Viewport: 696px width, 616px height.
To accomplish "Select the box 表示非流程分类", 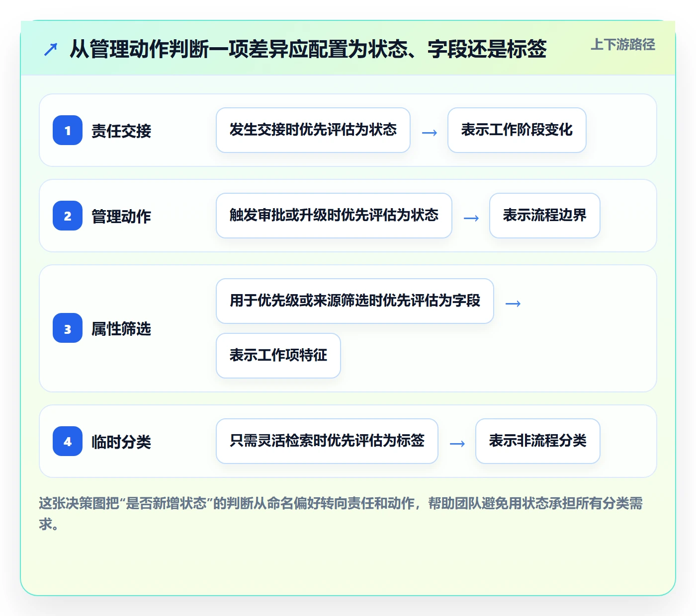I will [538, 441].
